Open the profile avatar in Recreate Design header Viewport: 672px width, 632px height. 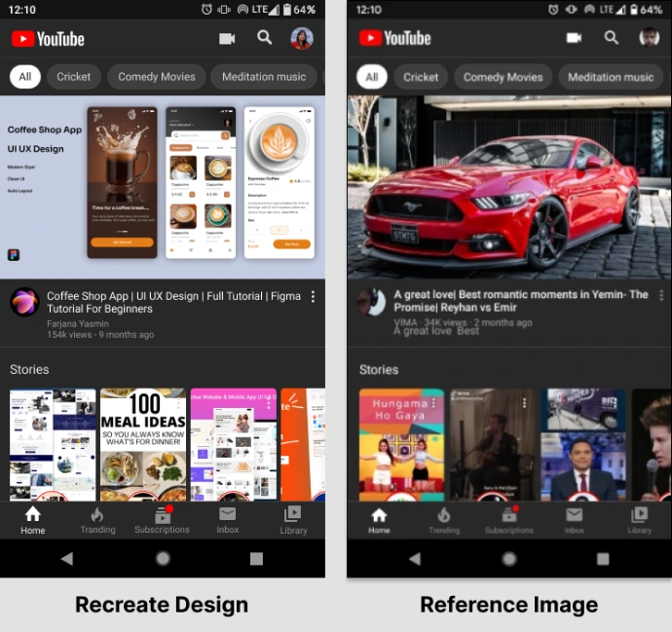click(302, 38)
